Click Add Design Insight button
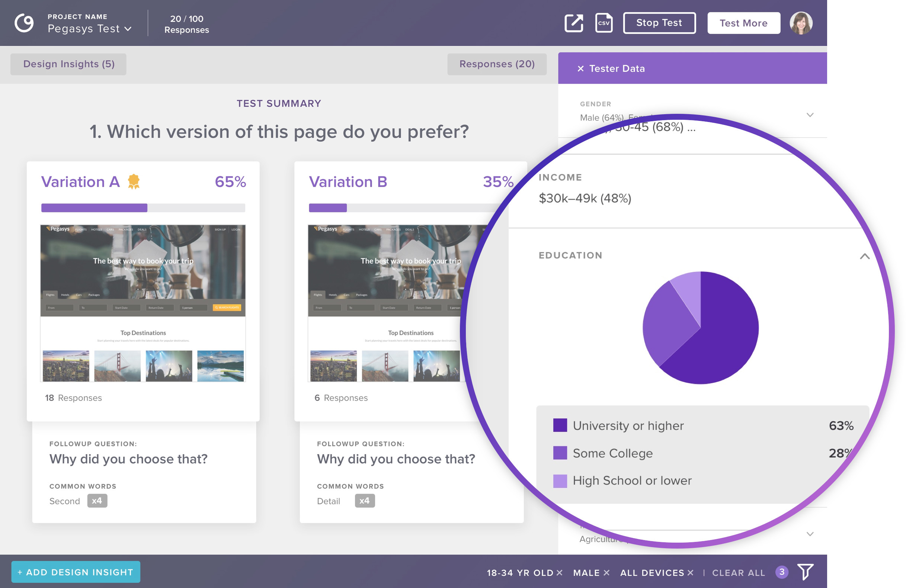The height and width of the screenshot is (588, 906). 76,572
